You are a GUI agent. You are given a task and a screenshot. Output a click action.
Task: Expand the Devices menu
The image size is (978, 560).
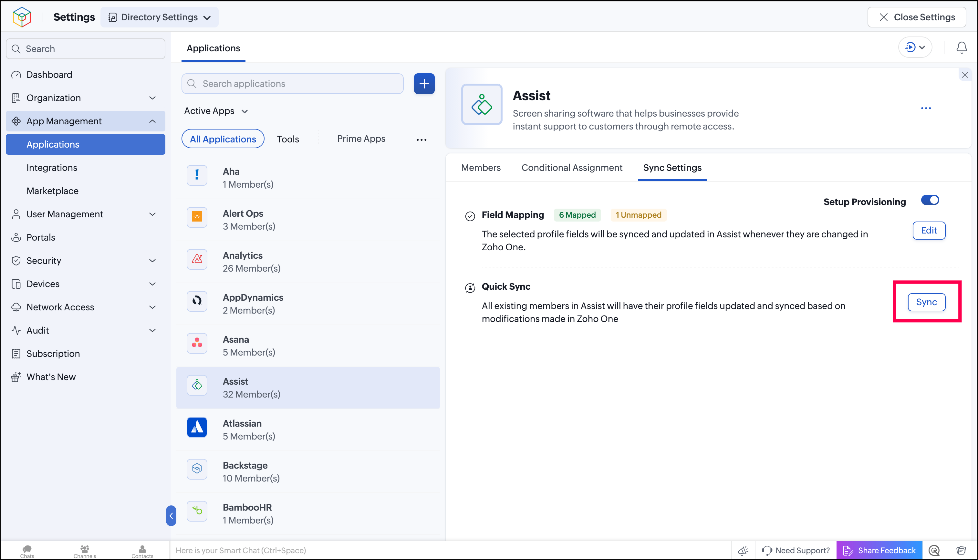click(x=85, y=284)
